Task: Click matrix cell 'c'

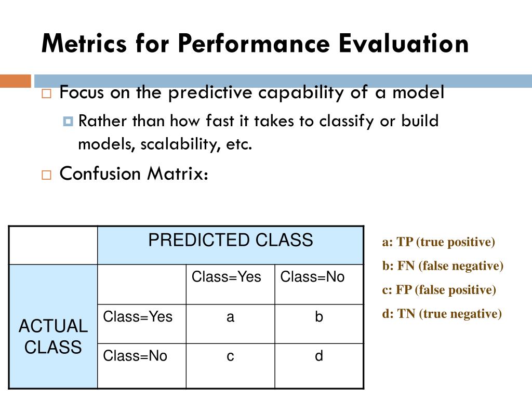Action: 230,366
